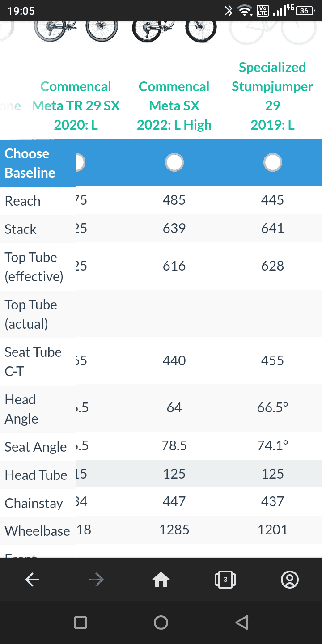This screenshot has width=322, height=644.
Task: Tap the Android home circle button
Action: click(x=161, y=623)
